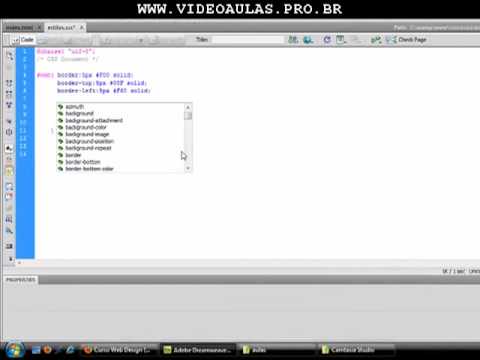
Task: Open the Check Page menu button
Action: [x=406, y=40]
